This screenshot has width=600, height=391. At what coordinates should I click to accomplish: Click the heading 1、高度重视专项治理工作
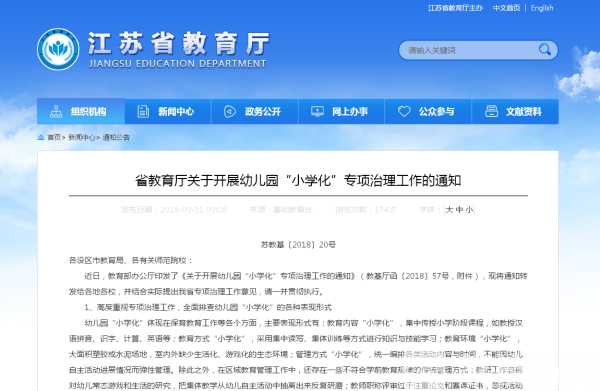click(208, 307)
